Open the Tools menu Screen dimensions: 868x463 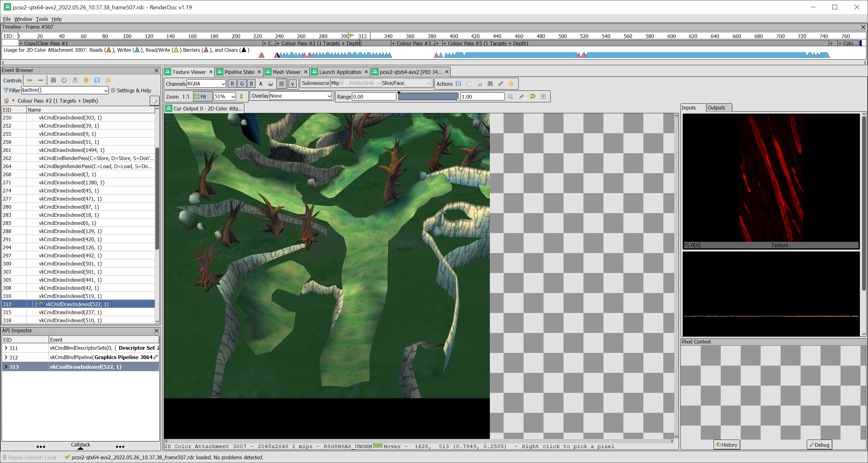tap(42, 19)
